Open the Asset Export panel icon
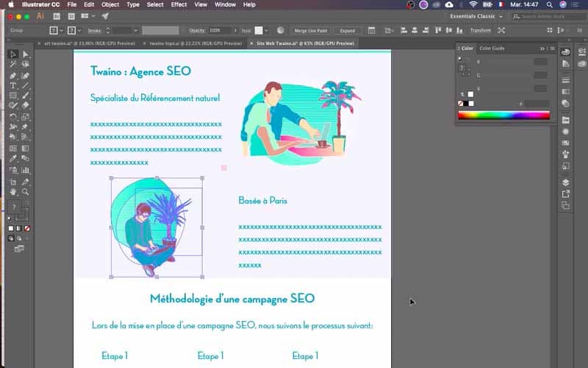 565,194
